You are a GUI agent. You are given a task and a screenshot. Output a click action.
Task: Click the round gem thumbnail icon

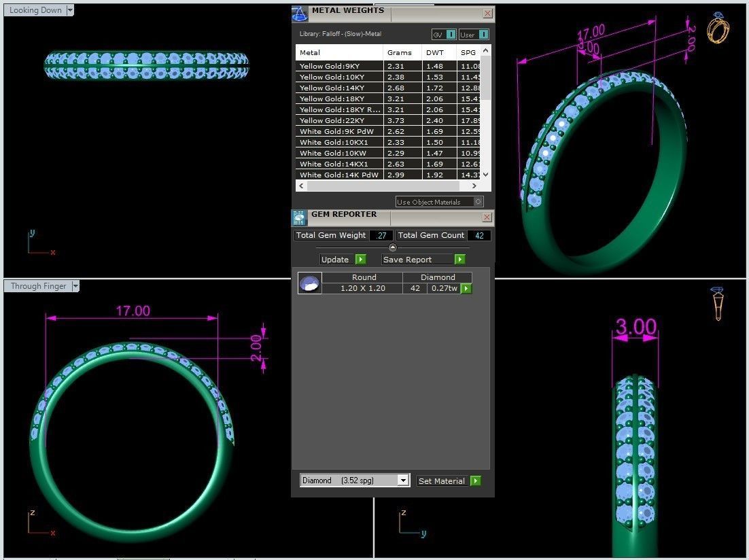click(309, 283)
